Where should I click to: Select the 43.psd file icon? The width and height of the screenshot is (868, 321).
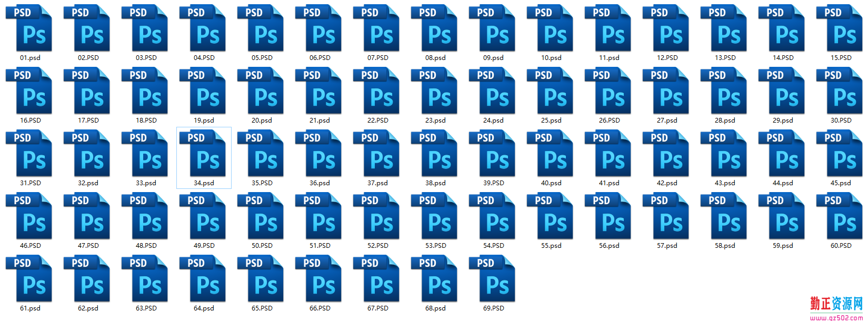tap(724, 153)
